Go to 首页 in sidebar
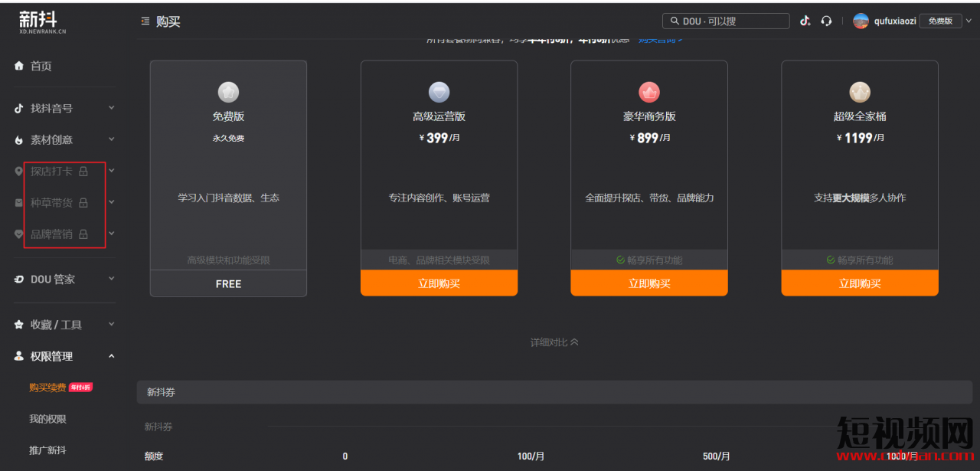This screenshot has height=471, width=980. click(41, 67)
